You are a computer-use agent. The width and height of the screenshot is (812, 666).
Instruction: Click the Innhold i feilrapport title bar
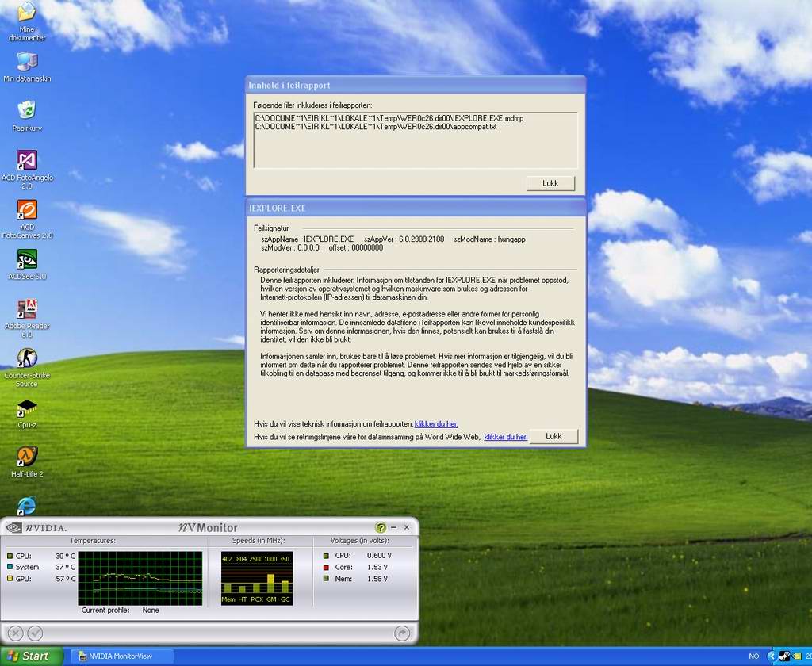coord(416,85)
